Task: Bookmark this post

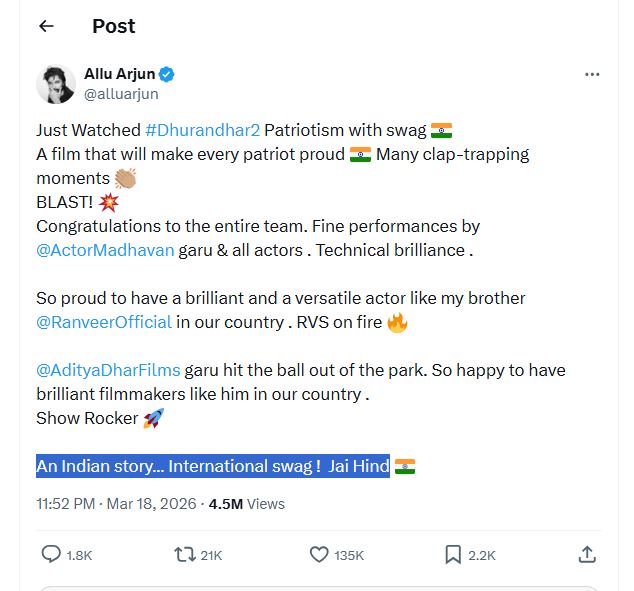Action: click(453, 553)
